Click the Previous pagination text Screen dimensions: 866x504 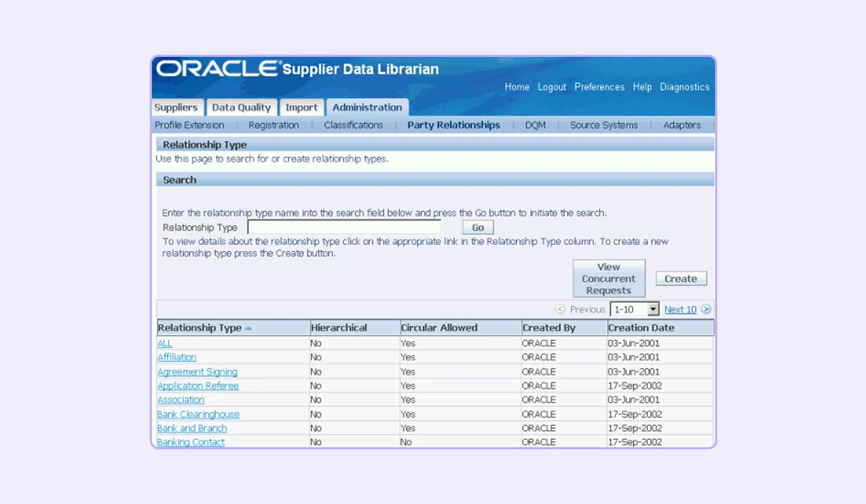pyautogui.click(x=588, y=309)
